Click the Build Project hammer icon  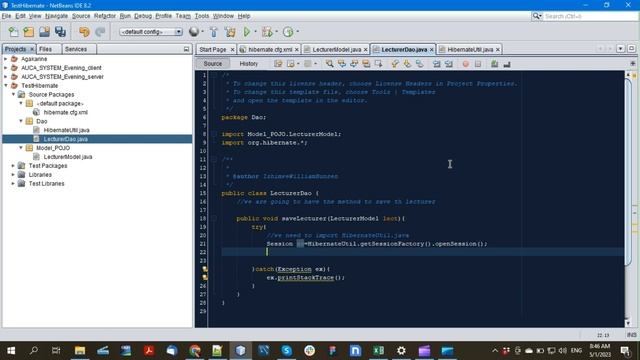(x=213, y=32)
